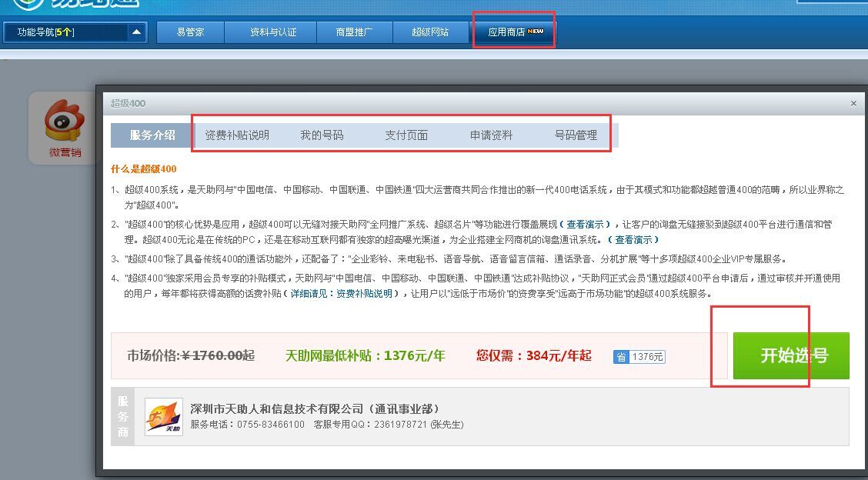The height and width of the screenshot is (480, 868).
Task: Click service phone 0755-83466100
Action: (x=271, y=425)
